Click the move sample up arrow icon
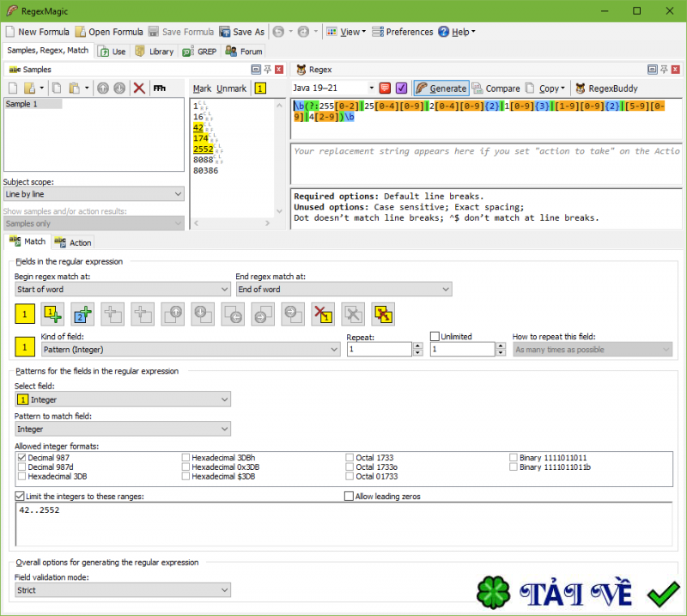This screenshot has width=687, height=616. [x=103, y=88]
